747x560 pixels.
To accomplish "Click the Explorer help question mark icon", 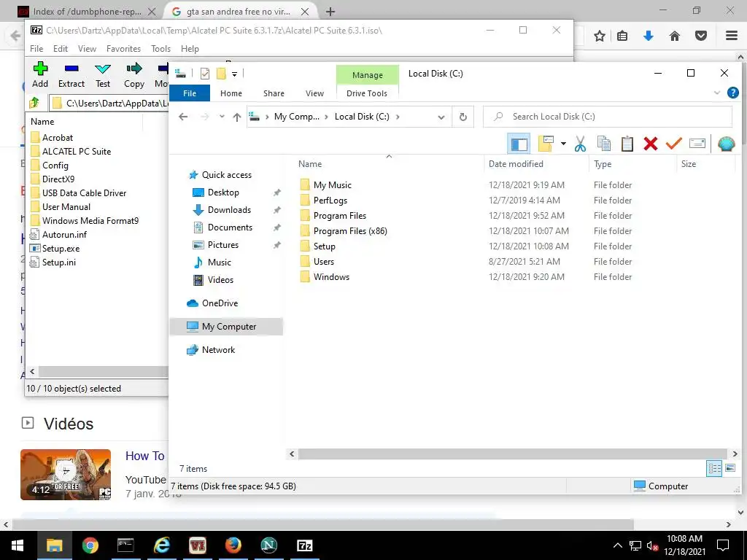I will 732,93.
